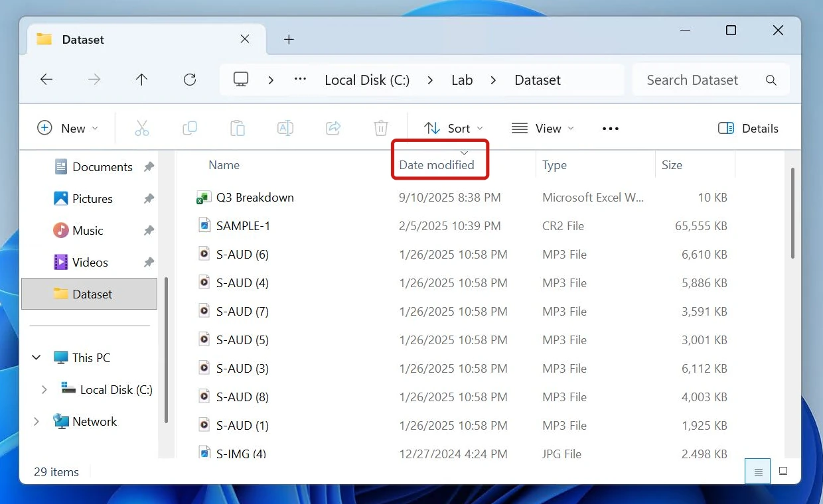Go forward with the right arrow
823x504 pixels.
pyautogui.click(x=94, y=80)
